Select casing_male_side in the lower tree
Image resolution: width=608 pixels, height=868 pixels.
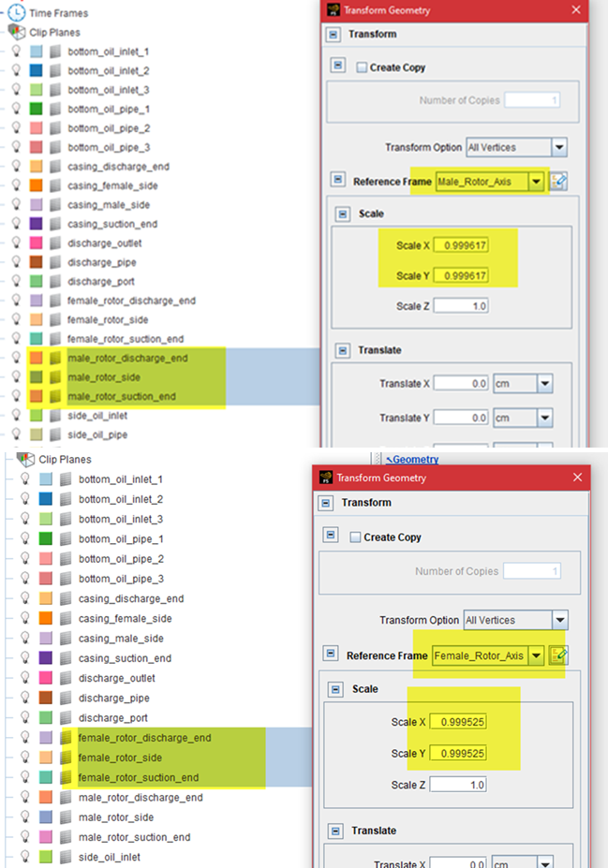click(x=121, y=639)
